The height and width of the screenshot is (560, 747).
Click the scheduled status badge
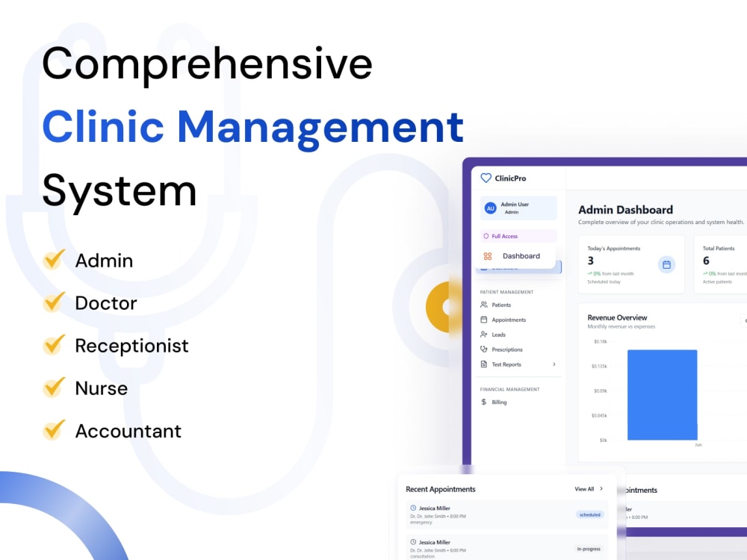tap(590, 514)
